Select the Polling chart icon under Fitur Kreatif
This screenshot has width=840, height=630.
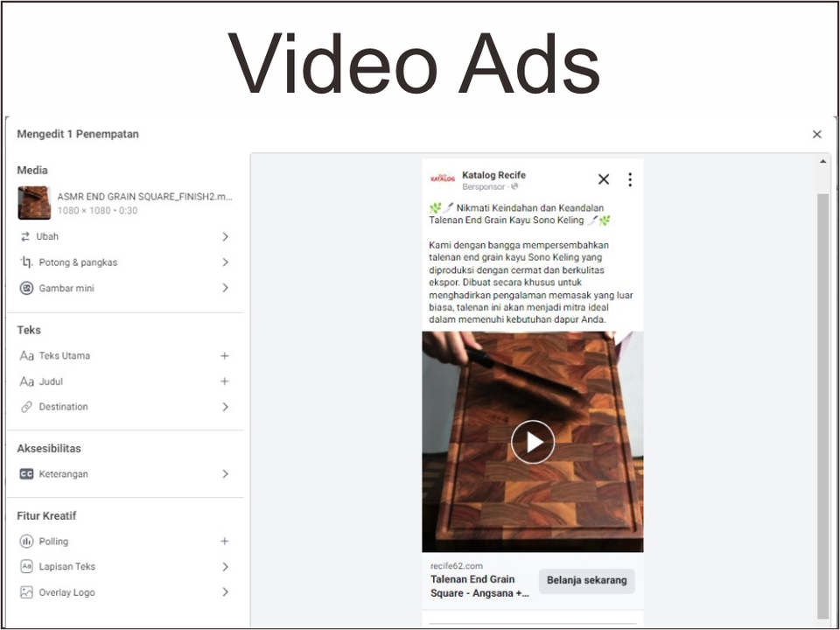tap(26, 541)
